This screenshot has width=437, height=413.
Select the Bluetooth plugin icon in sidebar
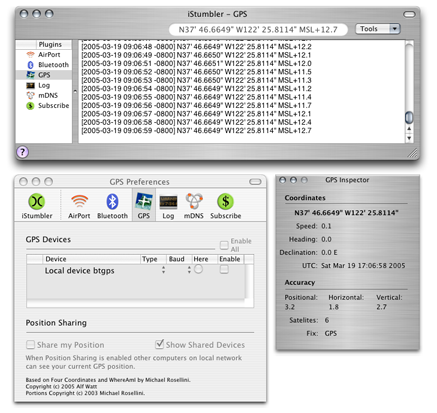click(x=30, y=65)
